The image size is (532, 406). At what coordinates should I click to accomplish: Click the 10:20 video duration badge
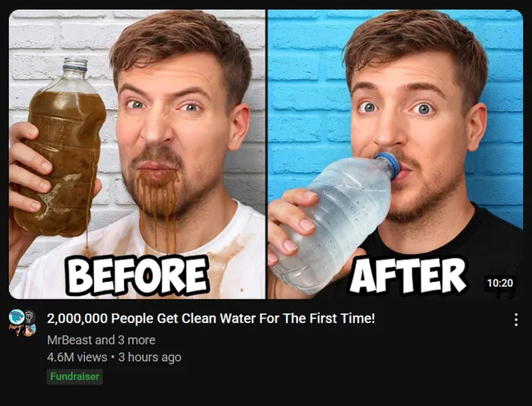(x=500, y=283)
